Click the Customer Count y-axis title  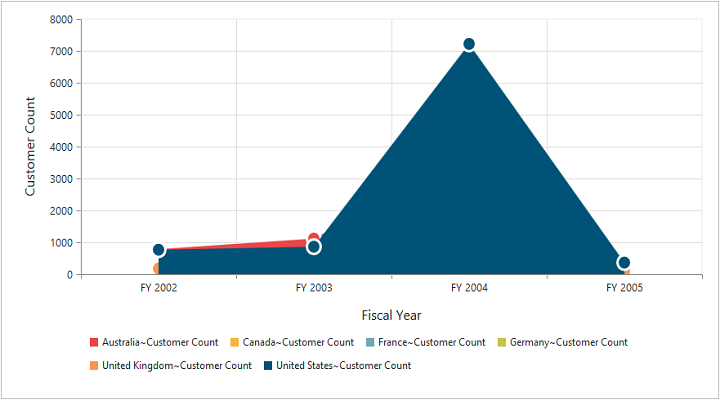pyautogui.click(x=30, y=146)
